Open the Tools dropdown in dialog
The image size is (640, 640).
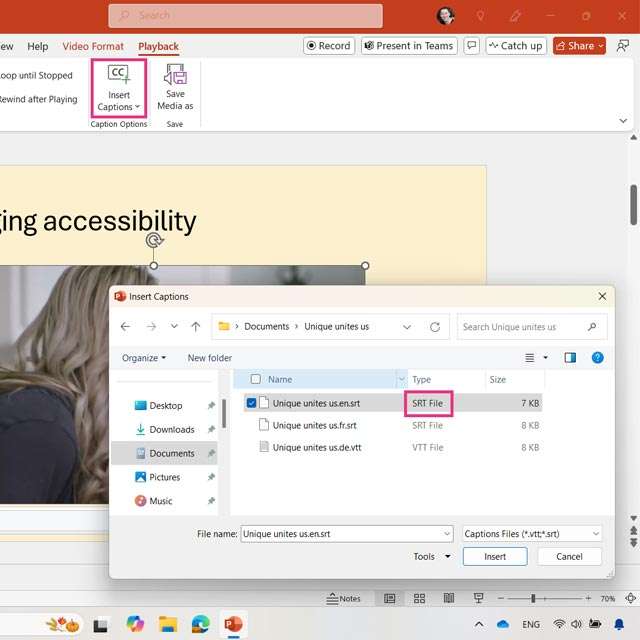point(432,557)
